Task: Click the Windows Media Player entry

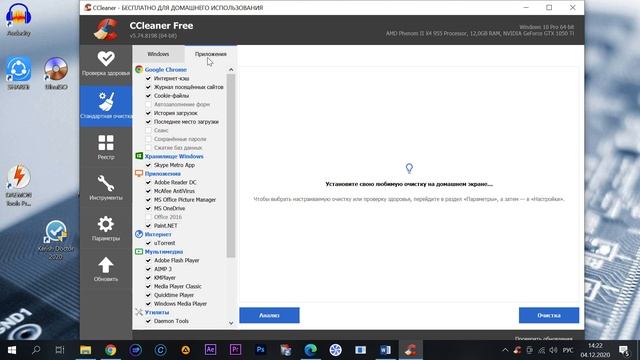Action: pos(180,304)
